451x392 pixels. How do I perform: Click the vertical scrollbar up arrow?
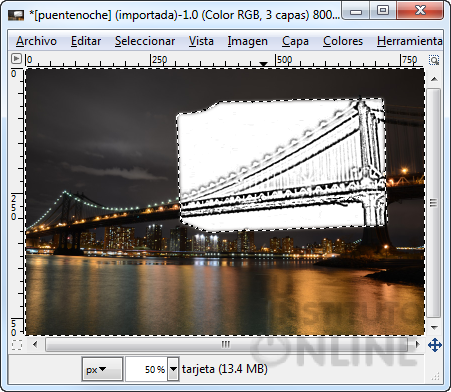click(x=434, y=79)
